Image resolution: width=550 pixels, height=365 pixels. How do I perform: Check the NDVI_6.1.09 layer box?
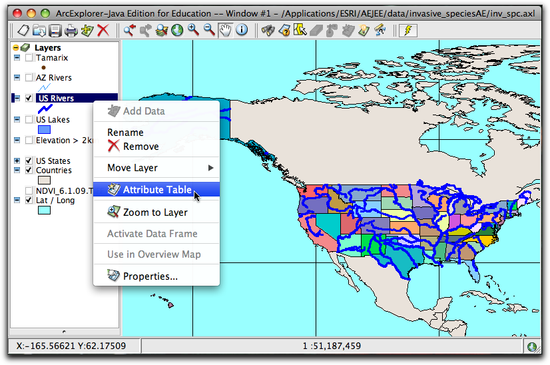pos(29,191)
